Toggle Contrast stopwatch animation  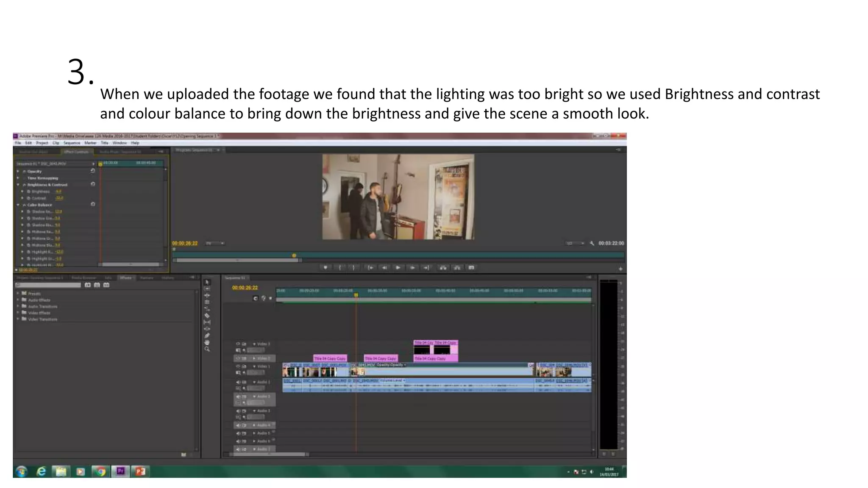tap(29, 198)
